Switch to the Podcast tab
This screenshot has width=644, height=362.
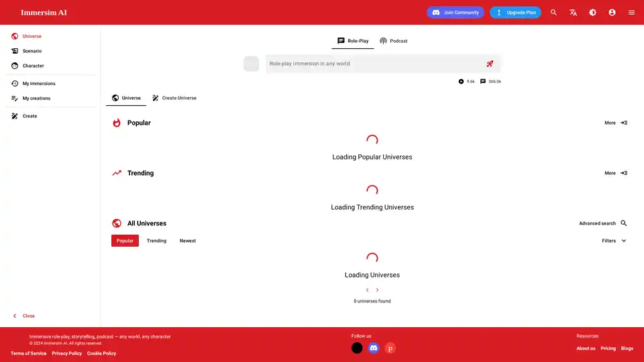pos(393,41)
